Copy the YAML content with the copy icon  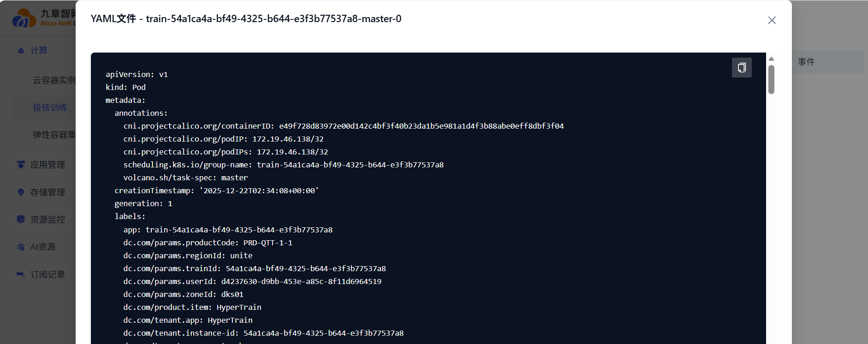[742, 68]
